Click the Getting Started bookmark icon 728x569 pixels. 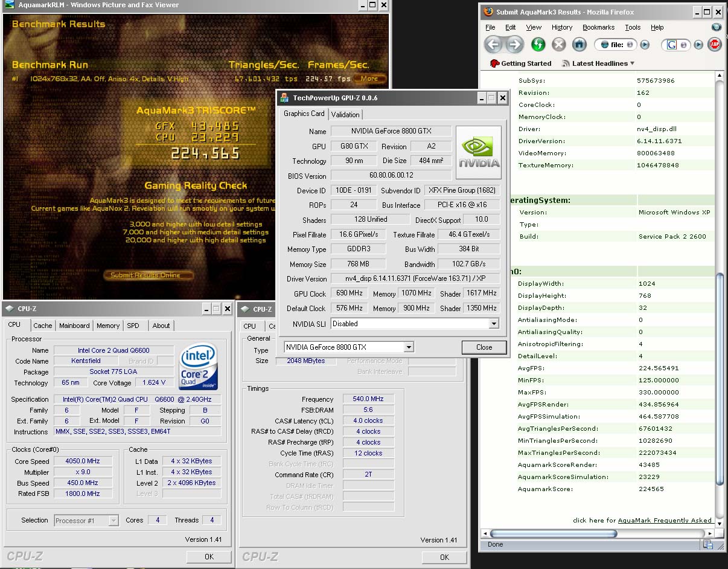494,63
